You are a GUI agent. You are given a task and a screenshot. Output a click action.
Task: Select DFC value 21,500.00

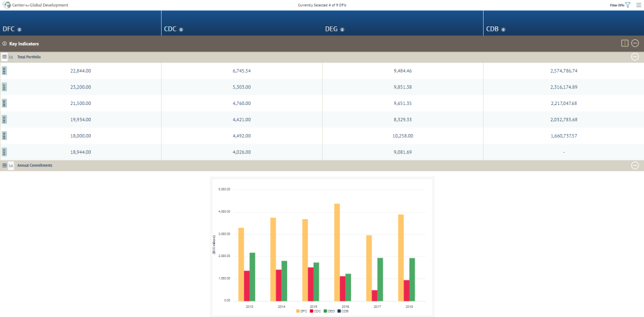click(81, 103)
